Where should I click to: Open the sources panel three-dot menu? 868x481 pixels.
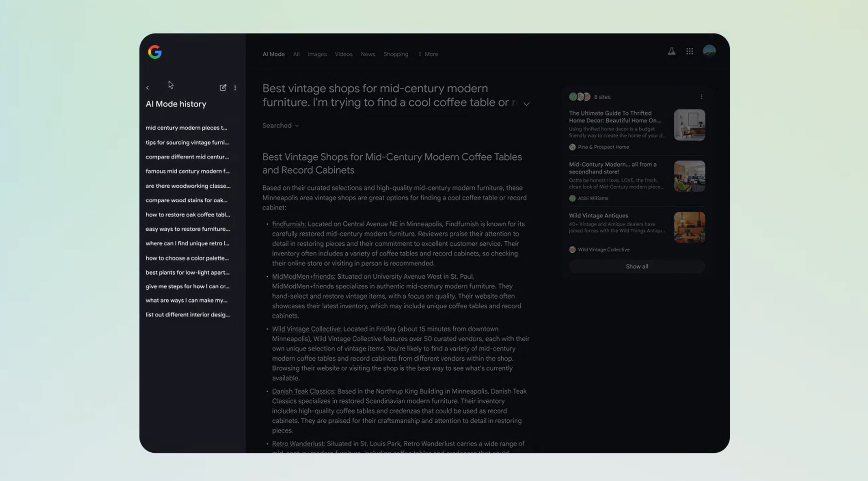click(x=701, y=97)
